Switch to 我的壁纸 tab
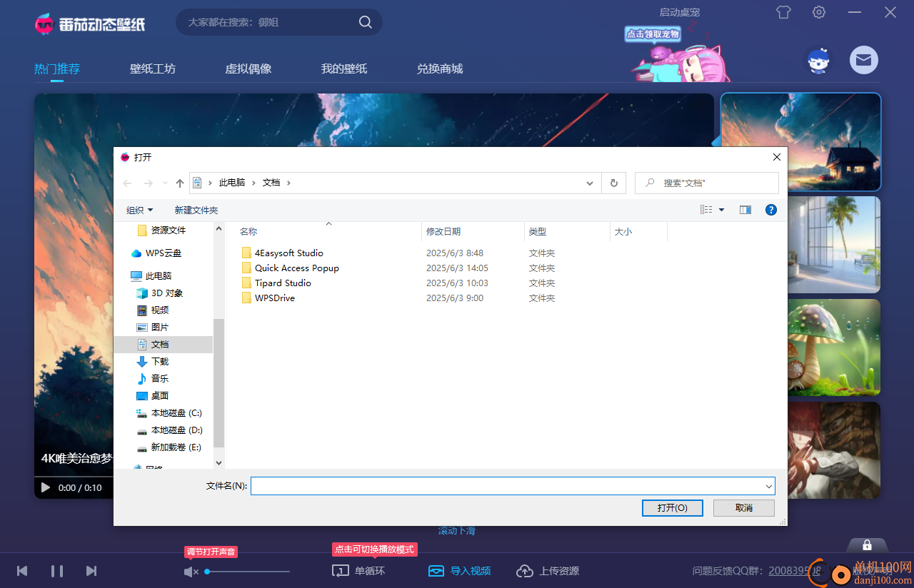This screenshot has height=588, width=914. pos(344,69)
